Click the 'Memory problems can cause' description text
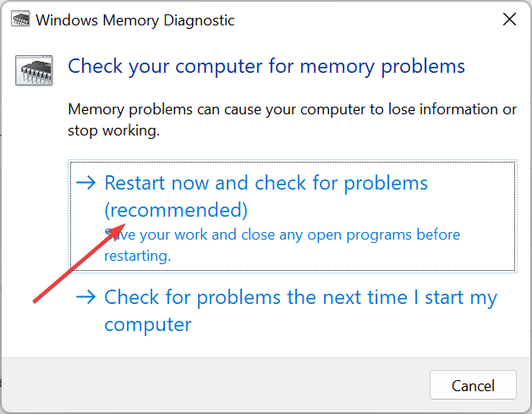Screen dimensions: 532x414 tap(292, 110)
